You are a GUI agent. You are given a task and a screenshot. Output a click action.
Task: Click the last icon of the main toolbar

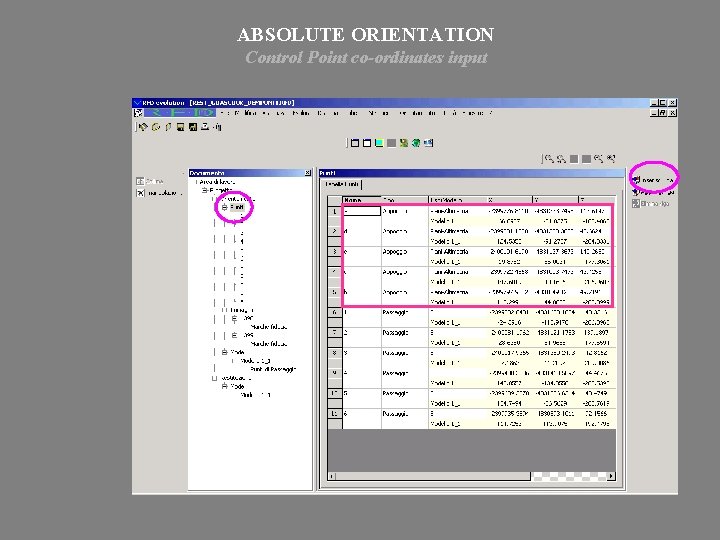218,127
